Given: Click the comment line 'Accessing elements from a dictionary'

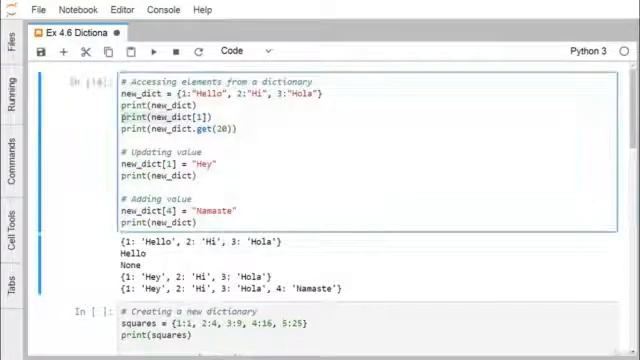Looking at the screenshot, I should [x=217, y=82].
